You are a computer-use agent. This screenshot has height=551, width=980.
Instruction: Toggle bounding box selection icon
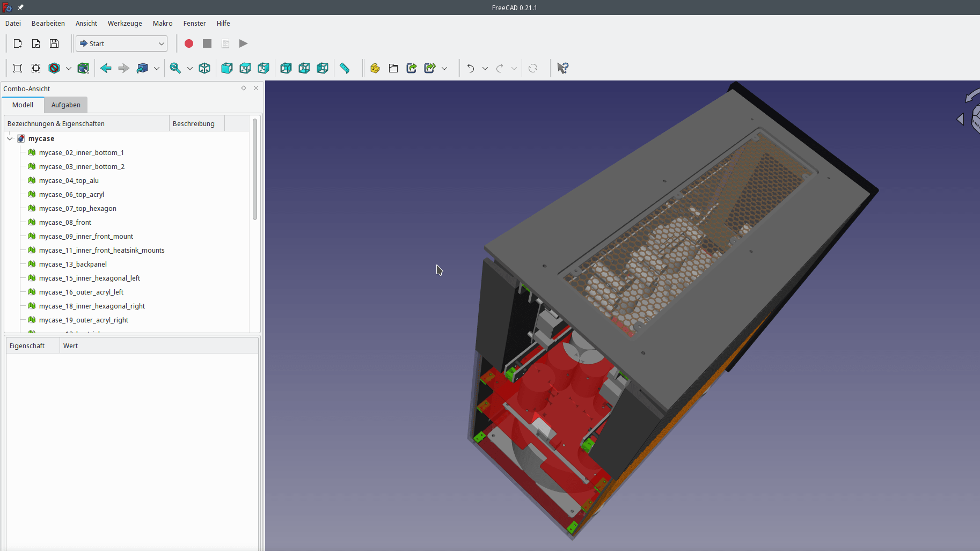[x=83, y=68]
